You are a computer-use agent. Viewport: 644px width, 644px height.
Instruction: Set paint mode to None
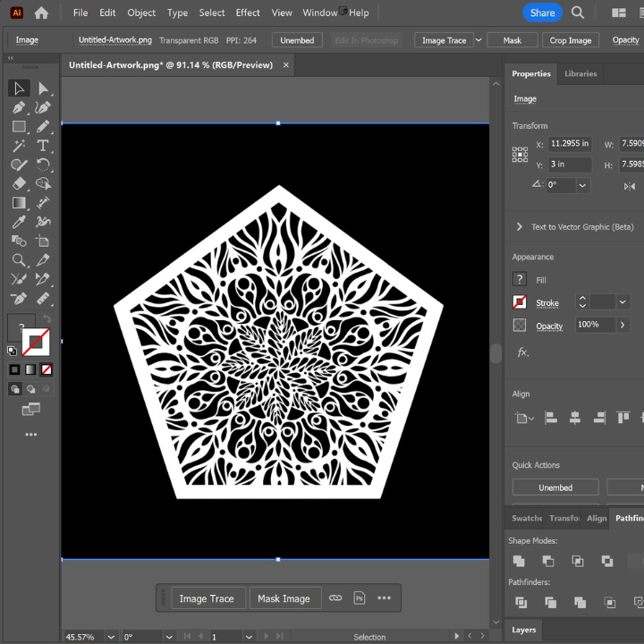point(47,369)
